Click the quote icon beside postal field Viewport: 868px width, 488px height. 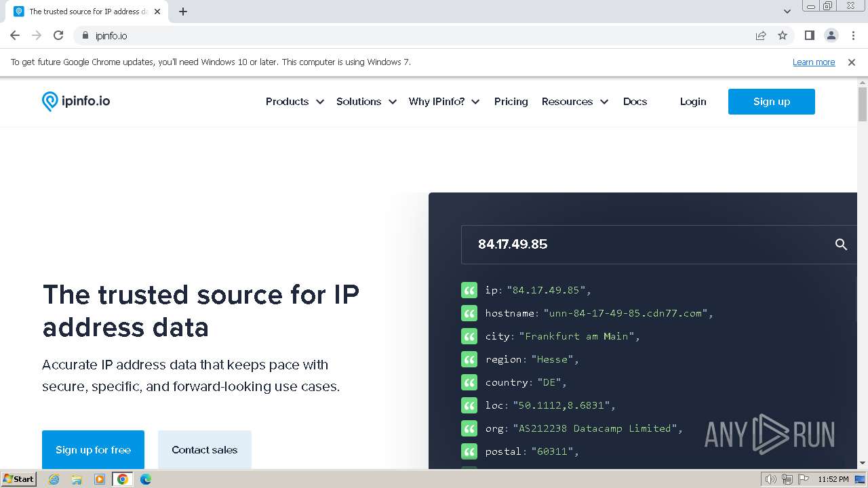coord(469,451)
